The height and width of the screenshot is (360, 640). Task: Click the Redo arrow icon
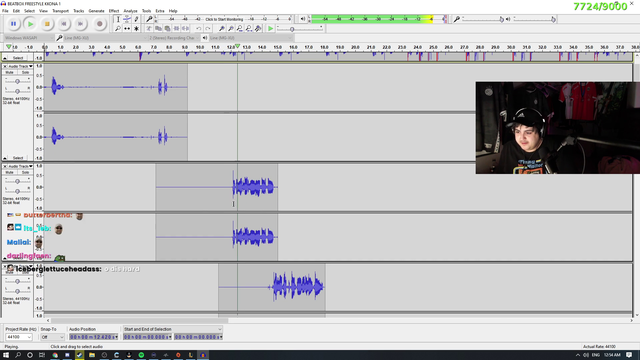point(208,29)
